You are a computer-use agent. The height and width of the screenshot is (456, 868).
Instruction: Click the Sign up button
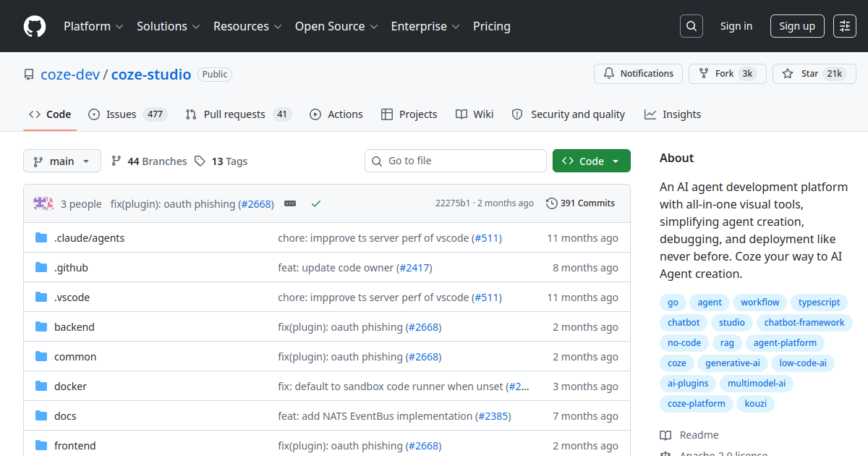[797, 26]
